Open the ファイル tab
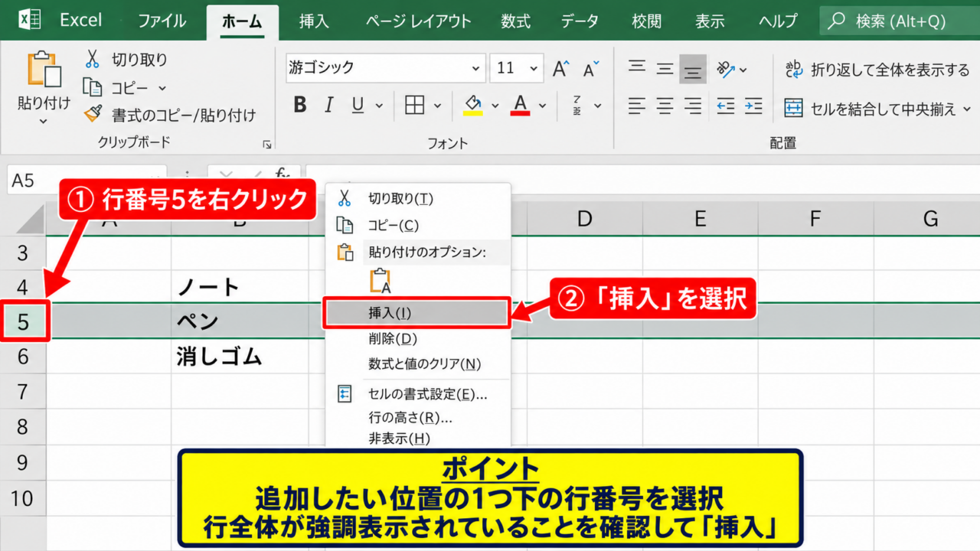The height and width of the screenshot is (551, 980). (162, 21)
